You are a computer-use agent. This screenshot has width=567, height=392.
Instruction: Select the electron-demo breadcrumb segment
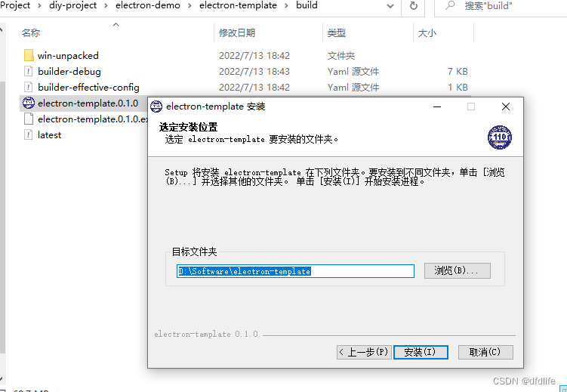click(x=148, y=5)
